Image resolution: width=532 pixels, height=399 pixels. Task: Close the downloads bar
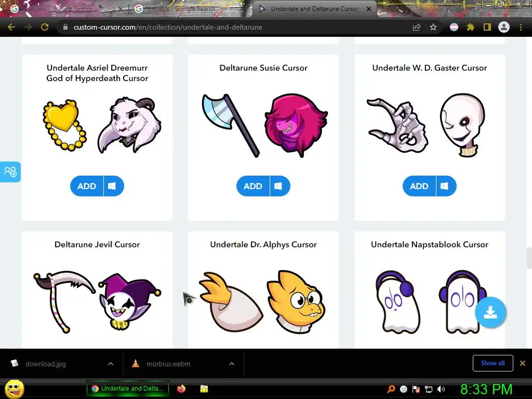point(523,363)
